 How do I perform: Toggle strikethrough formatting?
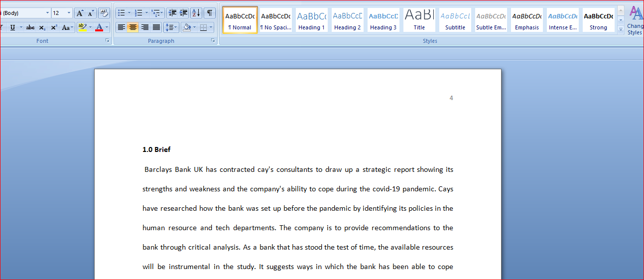coord(30,27)
